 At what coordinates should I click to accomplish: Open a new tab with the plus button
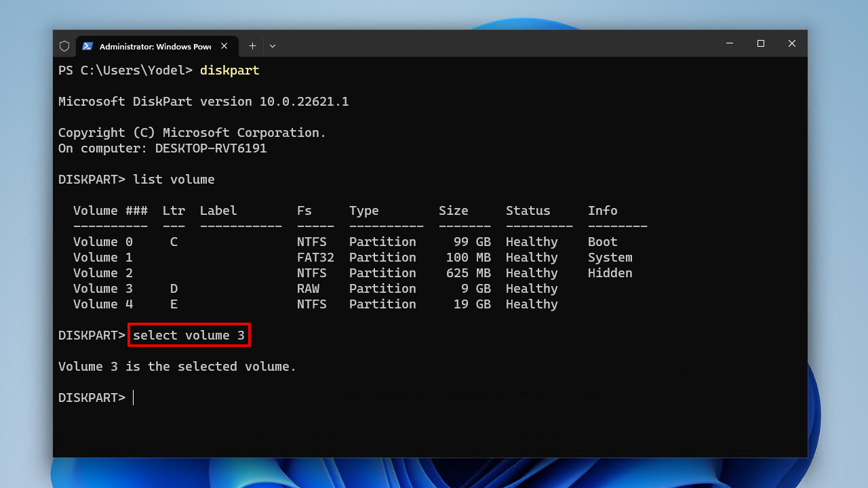[x=252, y=46]
